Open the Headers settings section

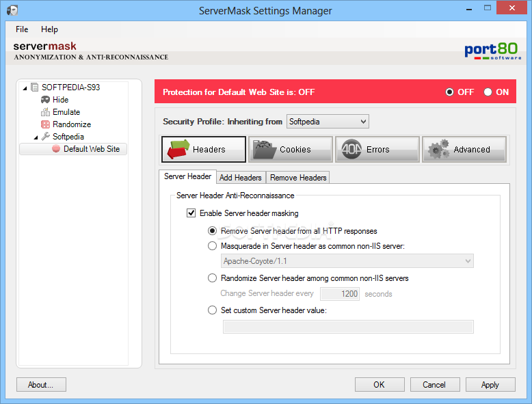coord(204,149)
